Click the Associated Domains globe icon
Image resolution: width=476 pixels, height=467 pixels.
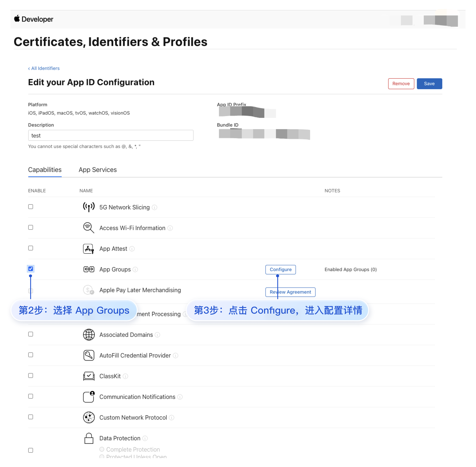[x=89, y=335]
